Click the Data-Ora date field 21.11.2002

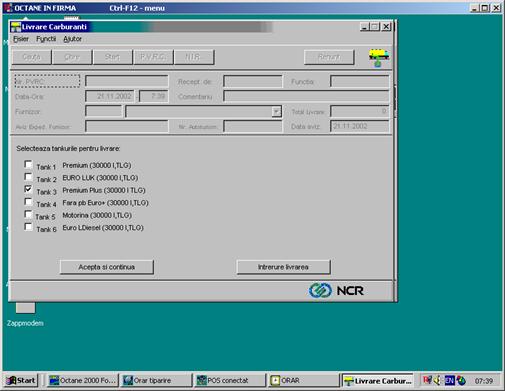[x=110, y=96]
